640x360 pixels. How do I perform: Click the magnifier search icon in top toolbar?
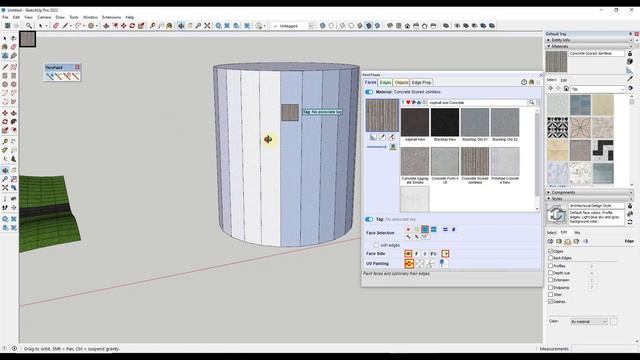29,25
